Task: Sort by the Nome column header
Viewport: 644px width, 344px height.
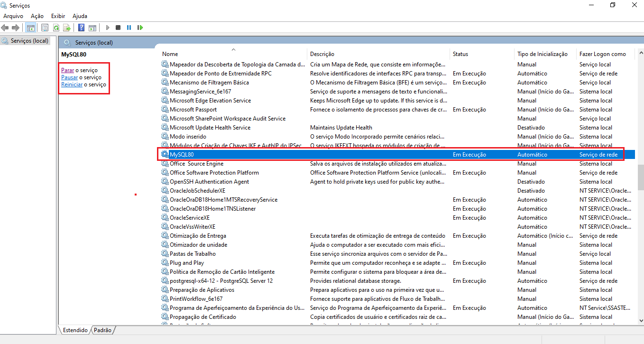Action: (170, 54)
